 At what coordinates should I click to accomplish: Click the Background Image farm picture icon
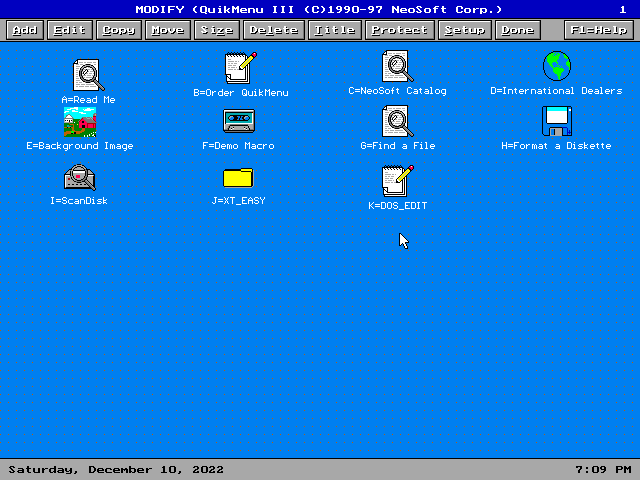tap(80, 122)
